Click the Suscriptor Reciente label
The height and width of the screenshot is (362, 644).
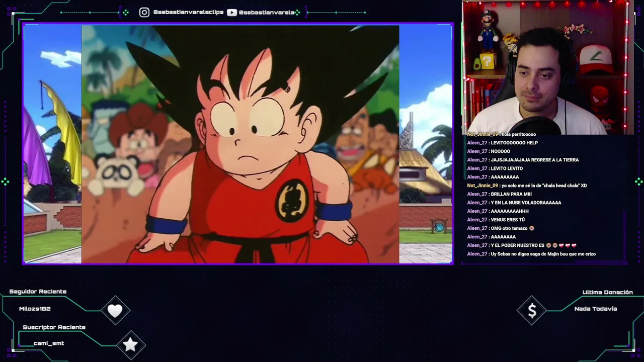[54, 327]
